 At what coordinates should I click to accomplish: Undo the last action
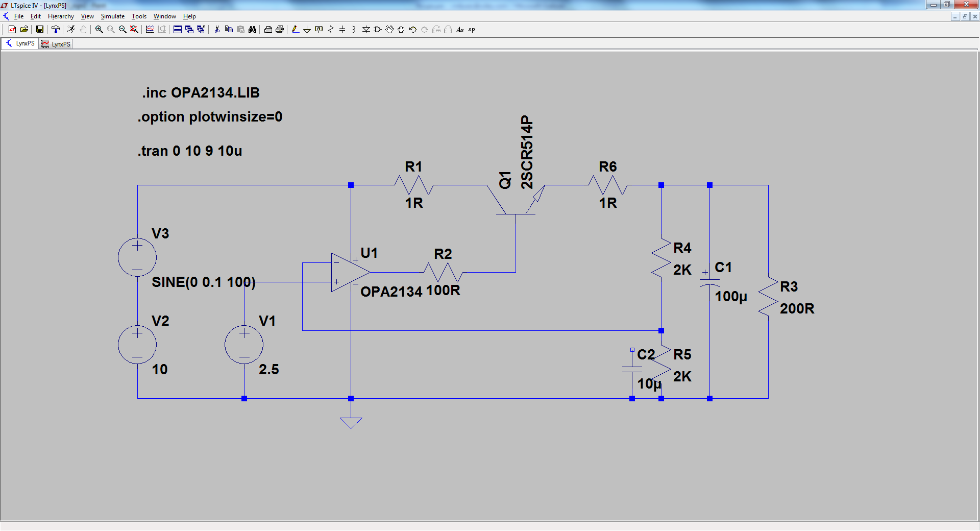pyautogui.click(x=413, y=30)
